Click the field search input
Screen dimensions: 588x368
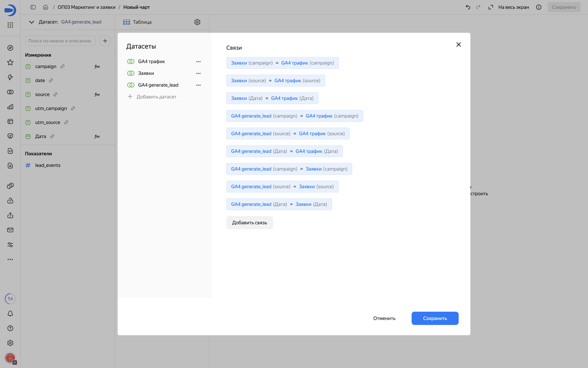(x=60, y=41)
